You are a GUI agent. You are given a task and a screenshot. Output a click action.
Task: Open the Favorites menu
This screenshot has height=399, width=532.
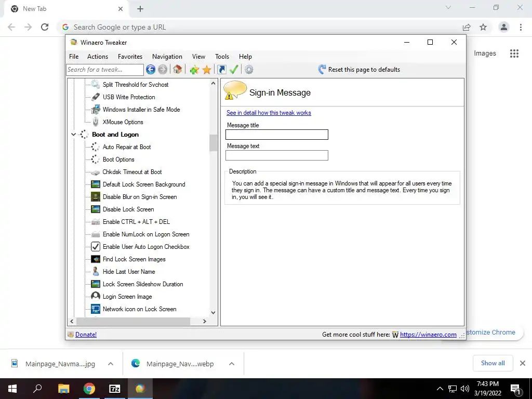click(130, 57)
